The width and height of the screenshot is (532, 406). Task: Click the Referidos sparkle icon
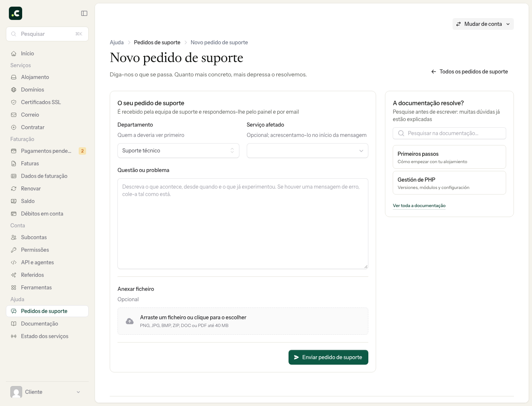14,275
